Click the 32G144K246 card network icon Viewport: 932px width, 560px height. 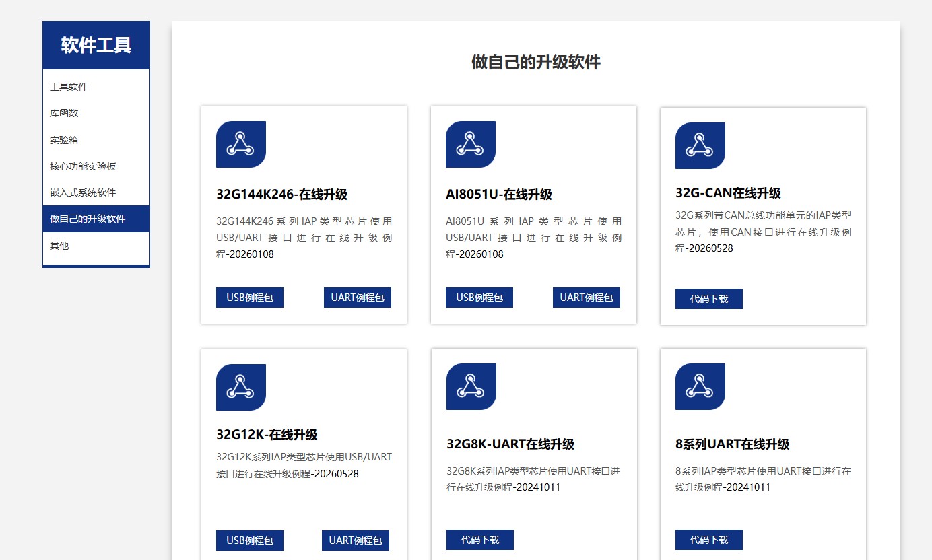tap(241, 144)
